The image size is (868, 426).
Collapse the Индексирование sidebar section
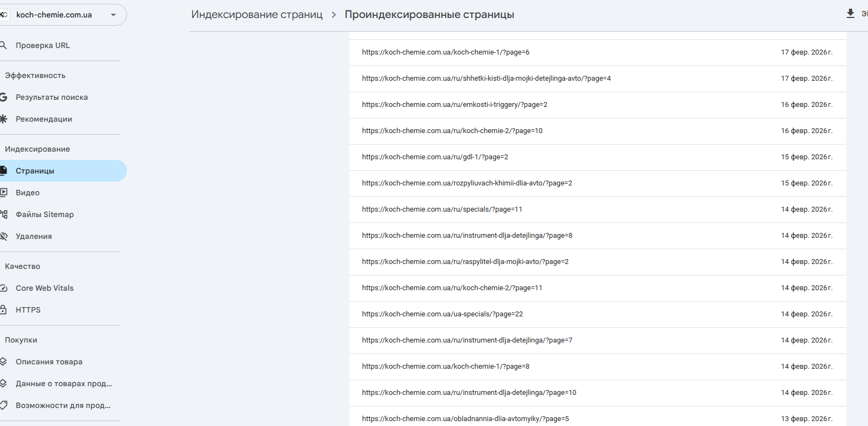pyautogui.click(x=37, y=149)
